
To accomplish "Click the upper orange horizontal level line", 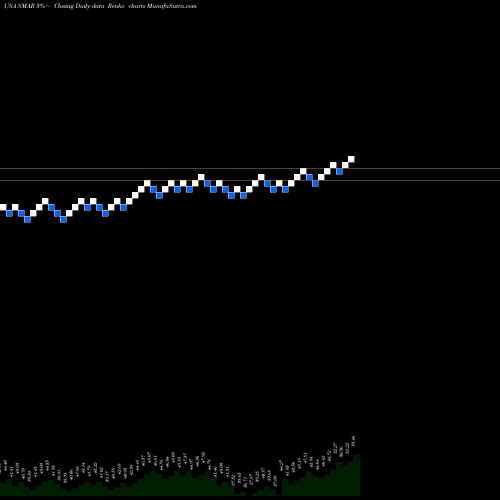I will tap(250, 169).
